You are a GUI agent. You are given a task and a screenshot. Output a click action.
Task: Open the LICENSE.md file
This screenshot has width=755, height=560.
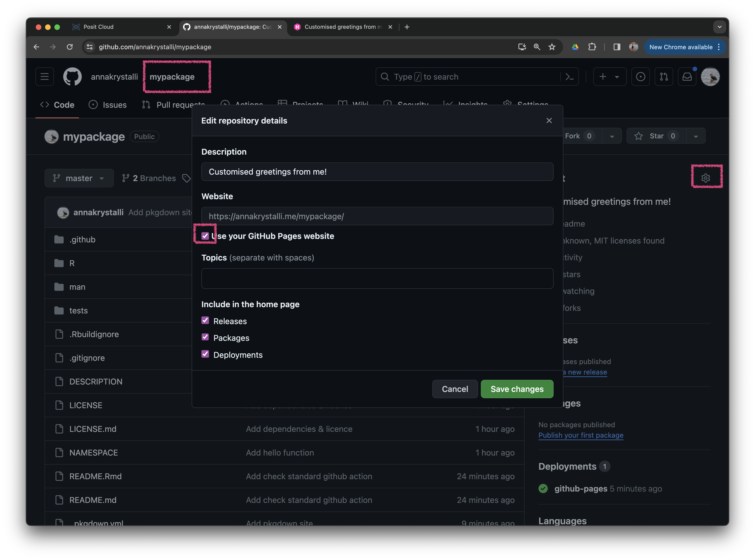(93, 429)
